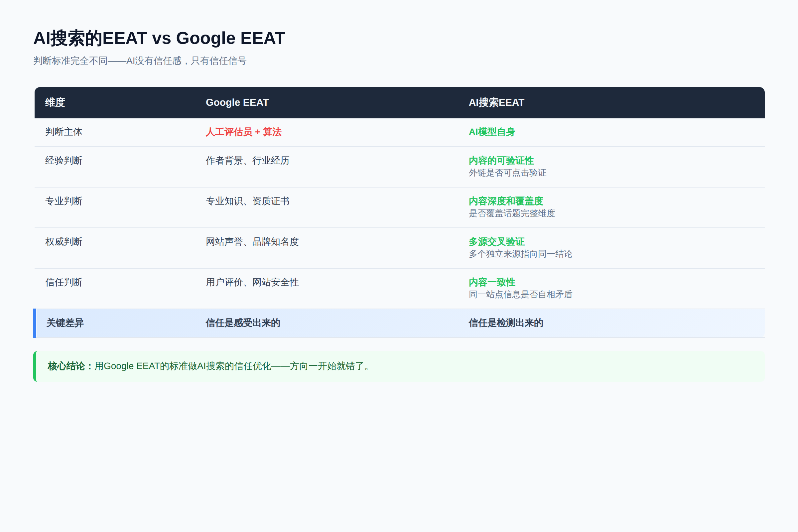Click the note '同一站点信息是否自相矛盾'
This screenshot has width=798, height=532.
pyautogui.click(x=520, y=295)
